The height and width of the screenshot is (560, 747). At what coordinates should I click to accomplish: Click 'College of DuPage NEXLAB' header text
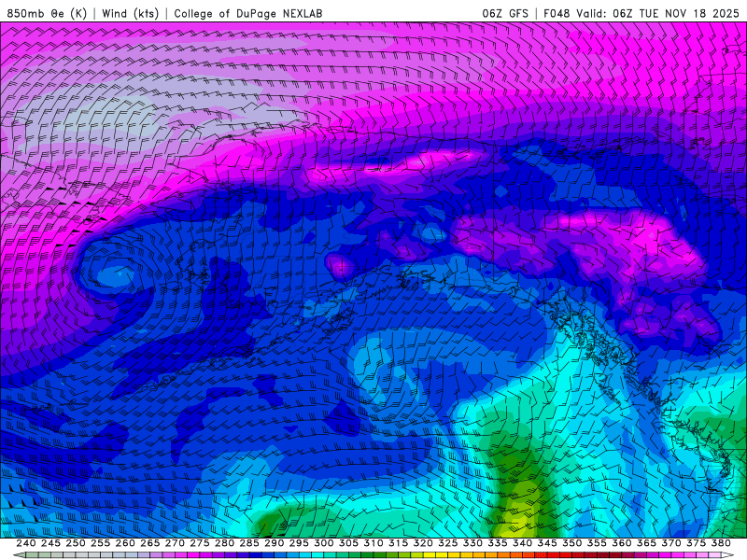coord(248,13)
